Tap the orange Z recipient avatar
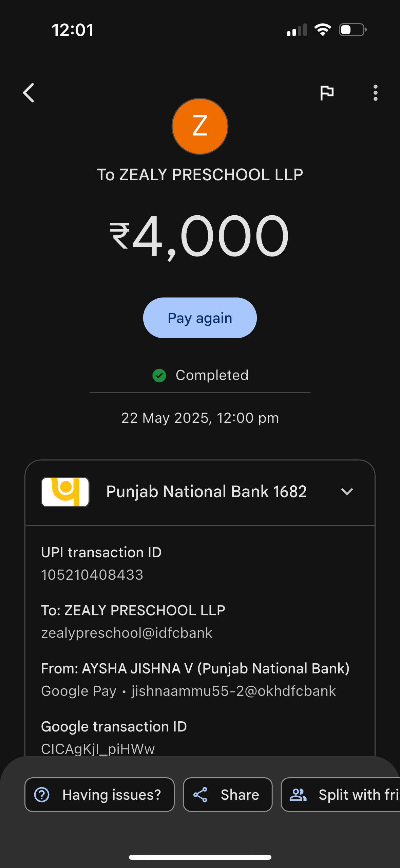Image resolution: width=400 pixels, height=868 pixels. (x=200, y=126)
